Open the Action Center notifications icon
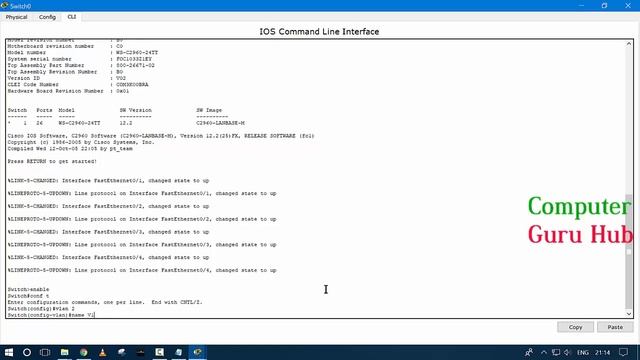The width and height of the screenshot is (640, 360). [624, 352]
